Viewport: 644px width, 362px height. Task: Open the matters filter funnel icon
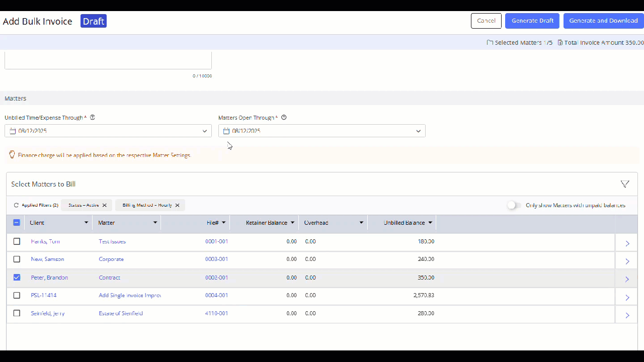click(625, 184)
